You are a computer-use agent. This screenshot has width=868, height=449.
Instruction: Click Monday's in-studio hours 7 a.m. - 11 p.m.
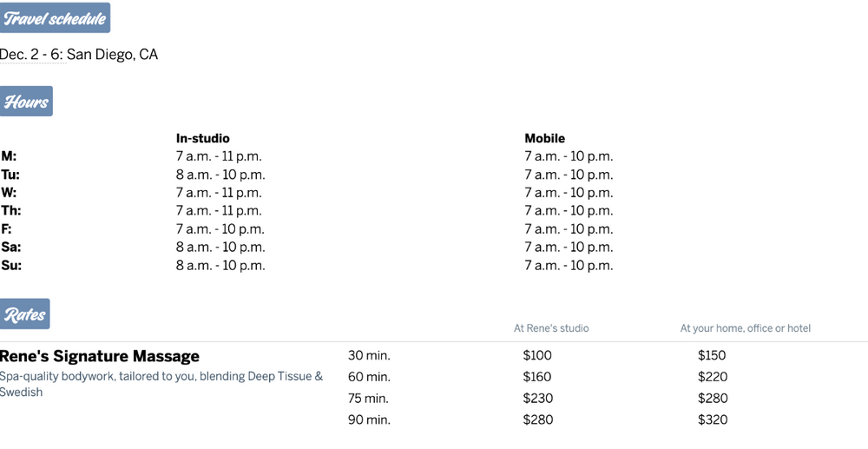pyautogui.click(x=219, y=156)
